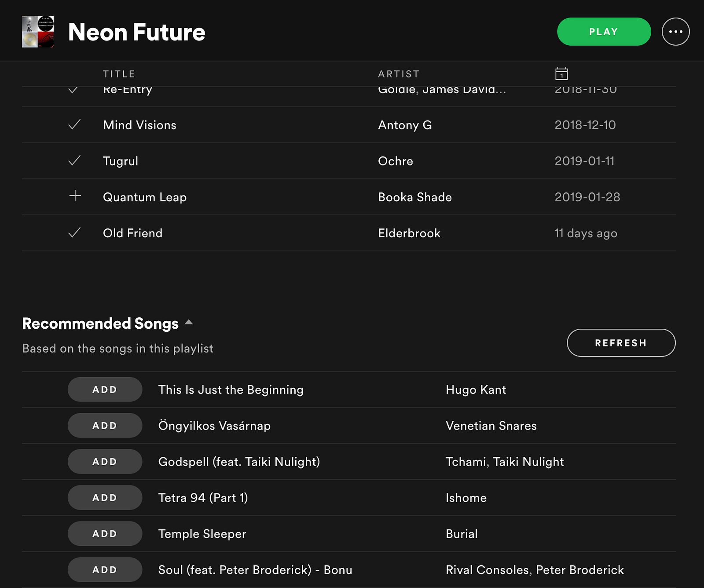Add This Is Just the Beginning to playlist
The height and width of the screenshot is (588, 704).
tap(105, 390)
